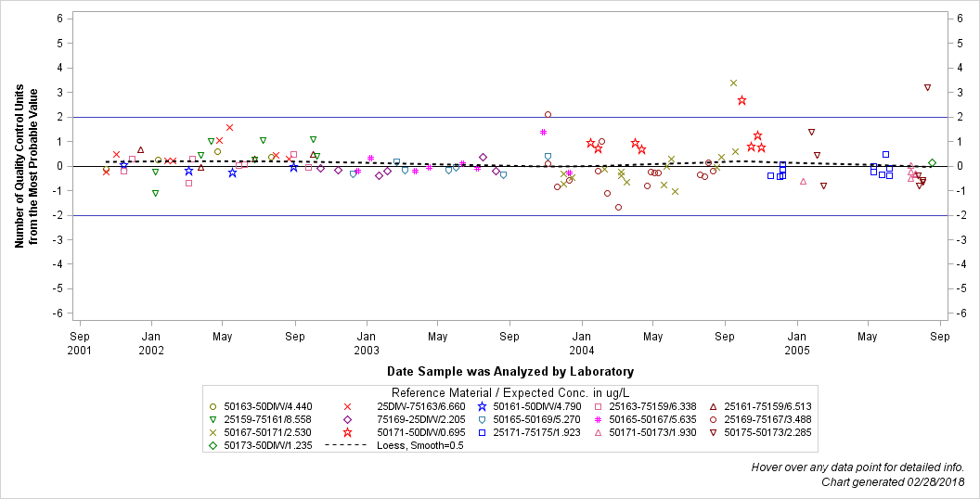Click the blue star legend marker for 50161-50DIW/4.790

(x=482, y=406)
